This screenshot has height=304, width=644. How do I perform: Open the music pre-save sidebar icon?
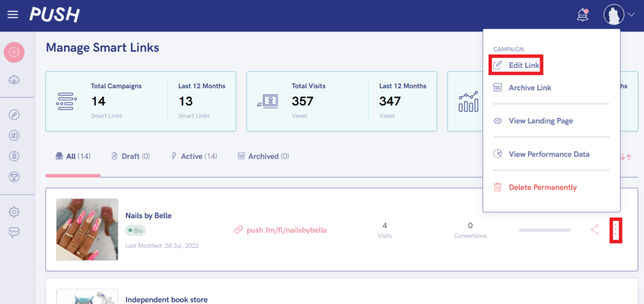tap(14, 135)
